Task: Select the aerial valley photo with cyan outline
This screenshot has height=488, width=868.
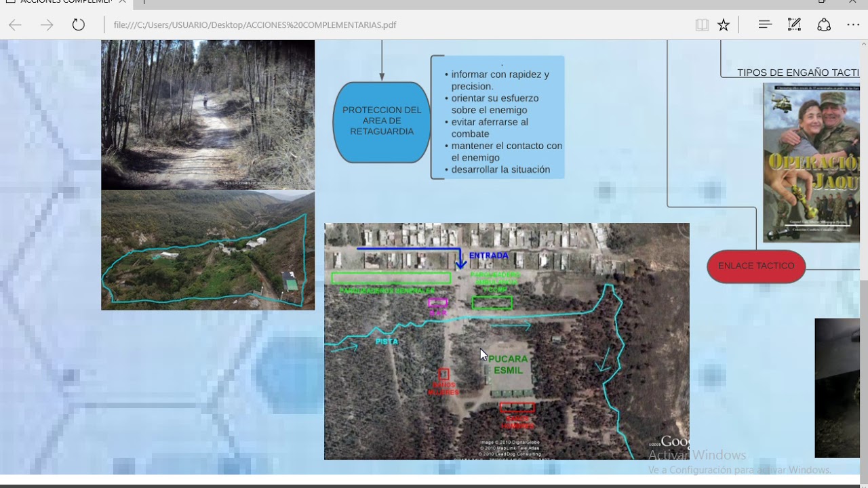Action: (x=208, y=250)
